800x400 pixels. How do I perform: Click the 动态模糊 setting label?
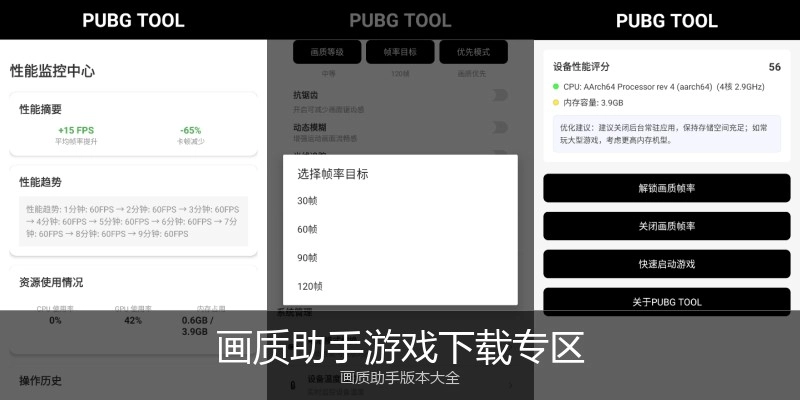[310, 127]
